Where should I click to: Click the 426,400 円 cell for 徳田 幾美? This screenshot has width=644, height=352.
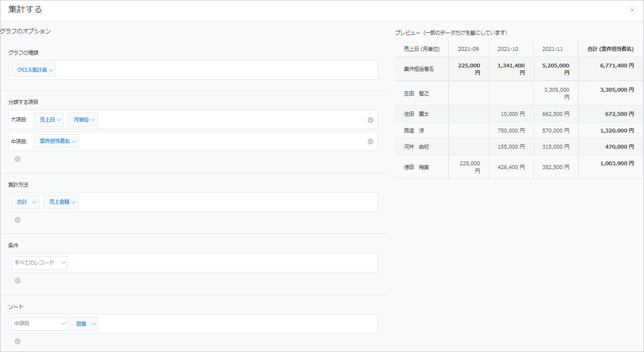(511, 167)
